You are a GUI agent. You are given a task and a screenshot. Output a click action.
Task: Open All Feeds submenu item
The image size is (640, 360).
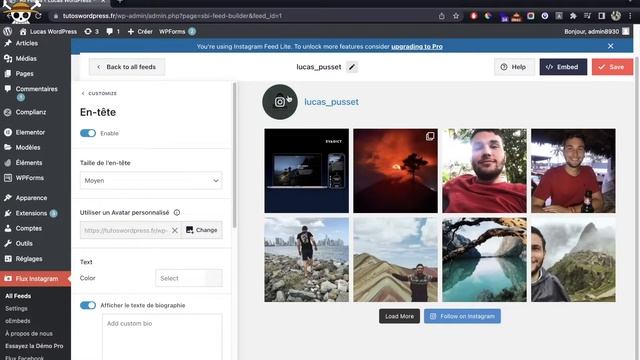[x=18, y=296]
